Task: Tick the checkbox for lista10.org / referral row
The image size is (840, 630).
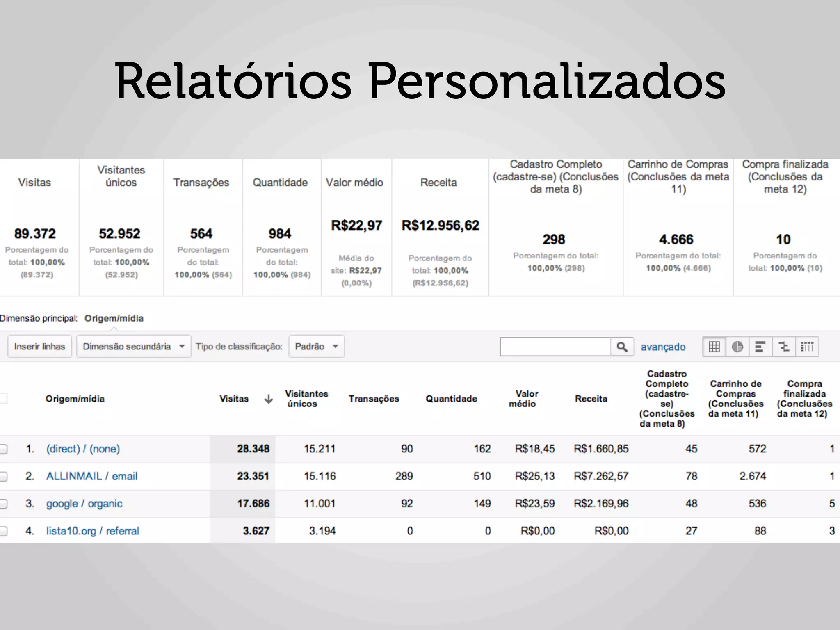Action: tap(3, 531)
